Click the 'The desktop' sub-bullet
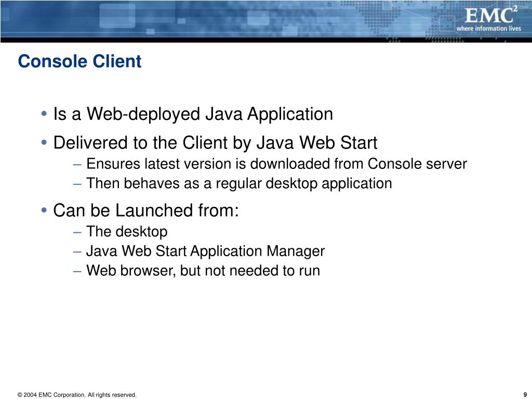Screen dimensions: 532x399 pyautogui.click(x=127, y=232)
